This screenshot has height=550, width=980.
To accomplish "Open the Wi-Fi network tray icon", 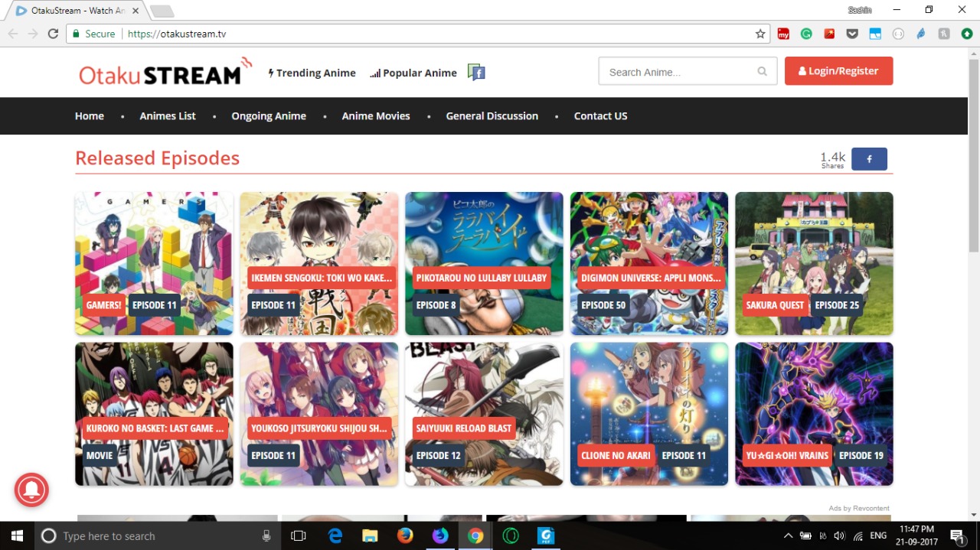I will point(858,535).
